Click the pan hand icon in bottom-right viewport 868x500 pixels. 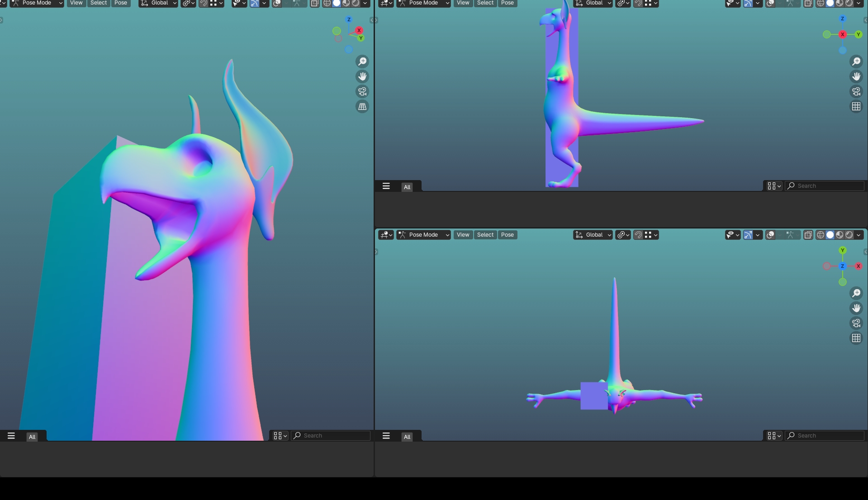click(856, 308)
